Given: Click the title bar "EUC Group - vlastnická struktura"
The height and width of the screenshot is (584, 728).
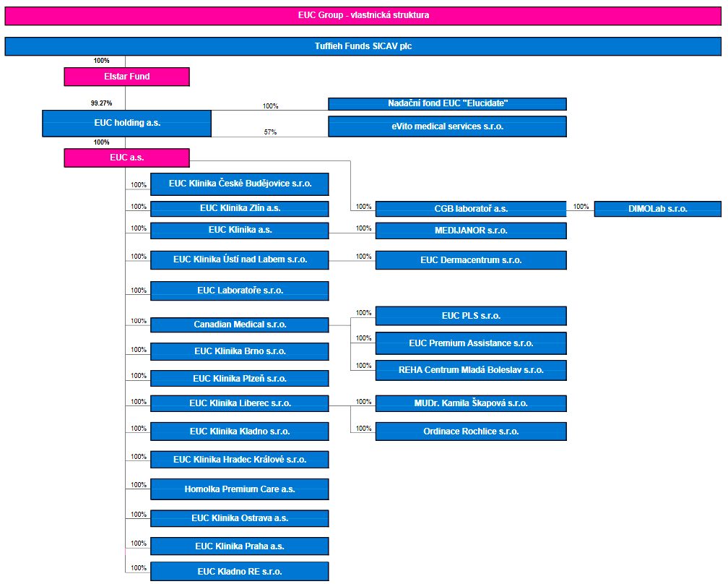Looking at the screenshot, I should pos(363,16).
